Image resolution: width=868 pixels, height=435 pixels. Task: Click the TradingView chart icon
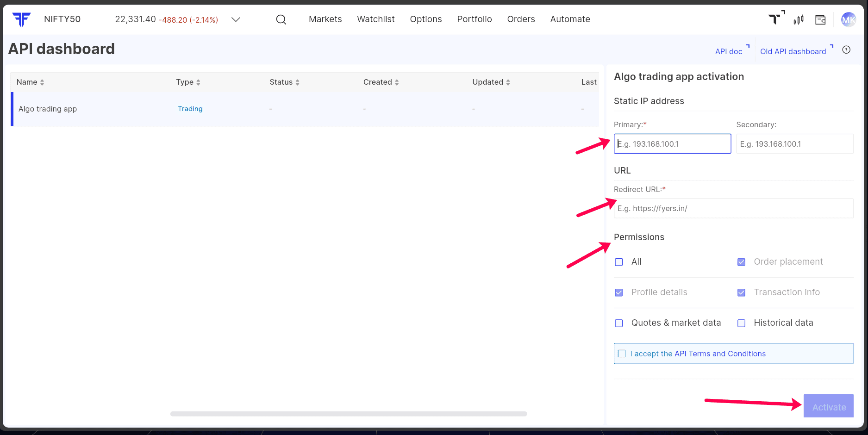pyautogui.click(x=775, y=19)
